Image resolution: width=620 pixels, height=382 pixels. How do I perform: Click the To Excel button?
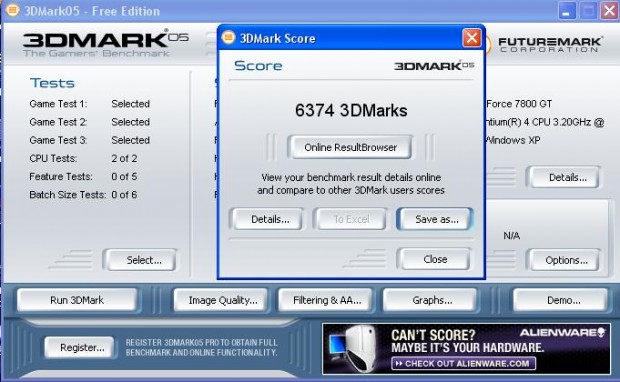[x=351, y=219]
